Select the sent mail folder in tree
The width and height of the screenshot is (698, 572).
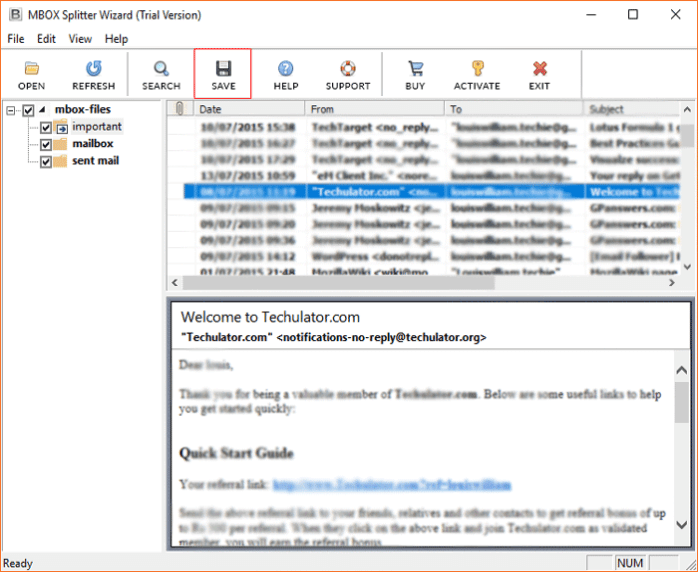[95, 161]
